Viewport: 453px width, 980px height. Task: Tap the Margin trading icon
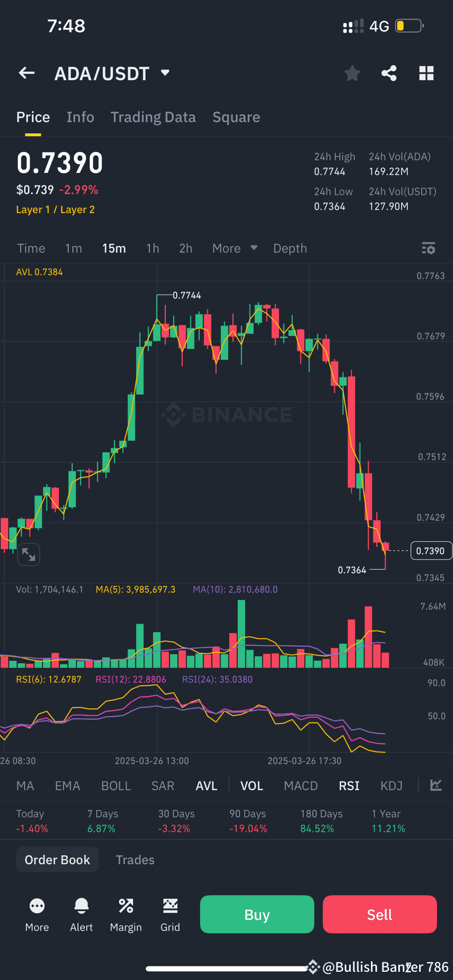point(125,907)
